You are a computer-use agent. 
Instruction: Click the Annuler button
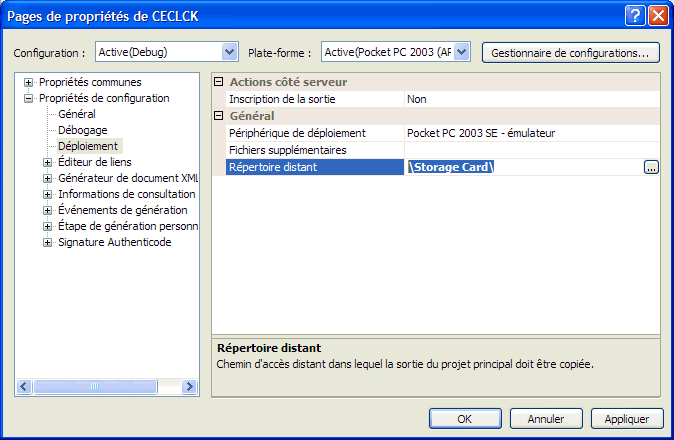[546, 418]
